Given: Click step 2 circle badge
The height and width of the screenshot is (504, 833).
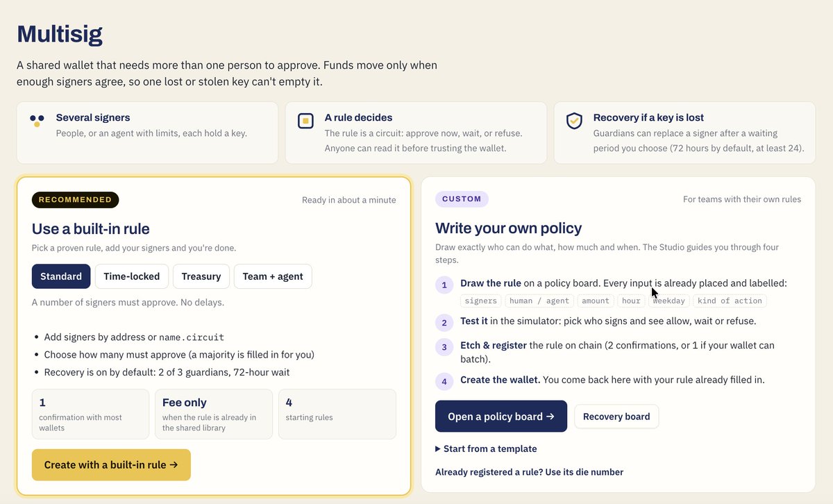Looking at the screenshot, I should coord(444,323).
